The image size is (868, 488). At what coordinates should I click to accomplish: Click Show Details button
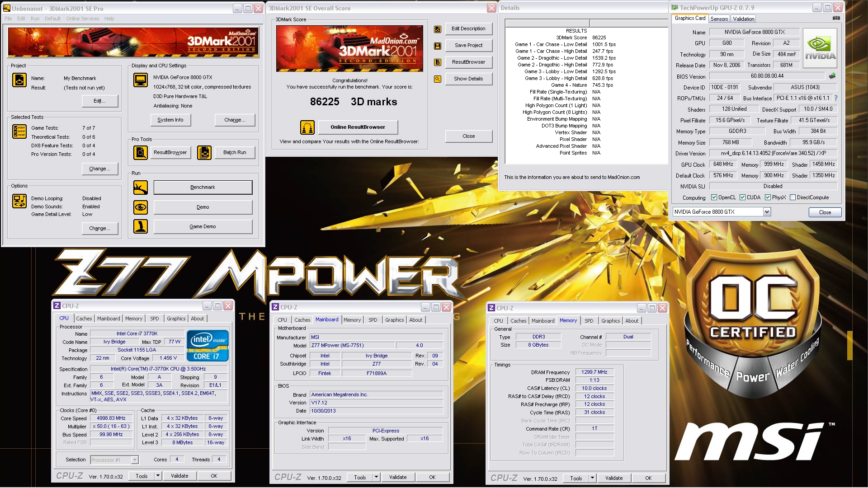[x=468, y=79]
